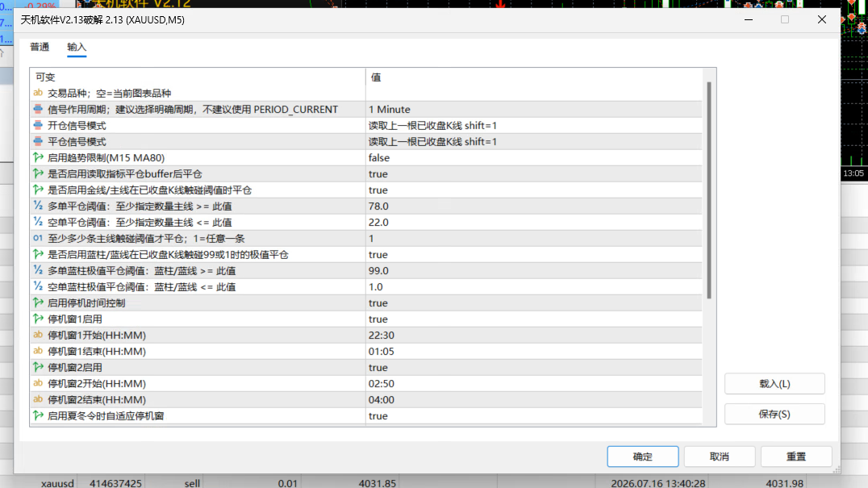Click the bool icon beside 启用夏冬令时自适应停机窗
Viewport: 868px width, 488px height.
tap(38, 415)
